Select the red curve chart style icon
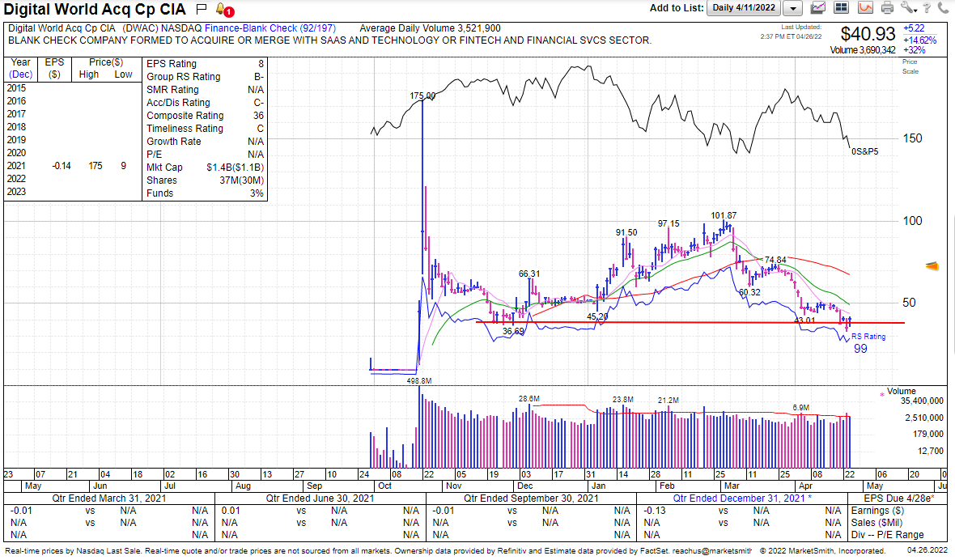This screenshot has width=955, height=560. (x=864, y=8)
